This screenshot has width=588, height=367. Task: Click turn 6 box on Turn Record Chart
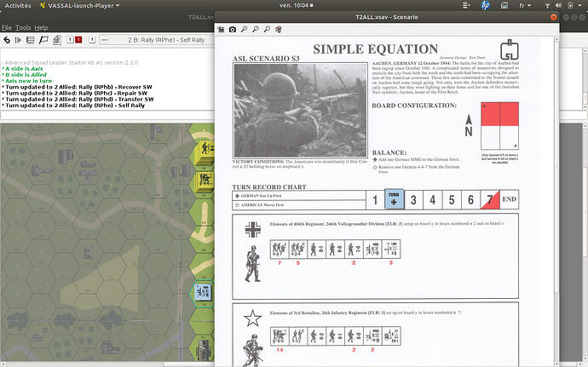pos(470,200)
